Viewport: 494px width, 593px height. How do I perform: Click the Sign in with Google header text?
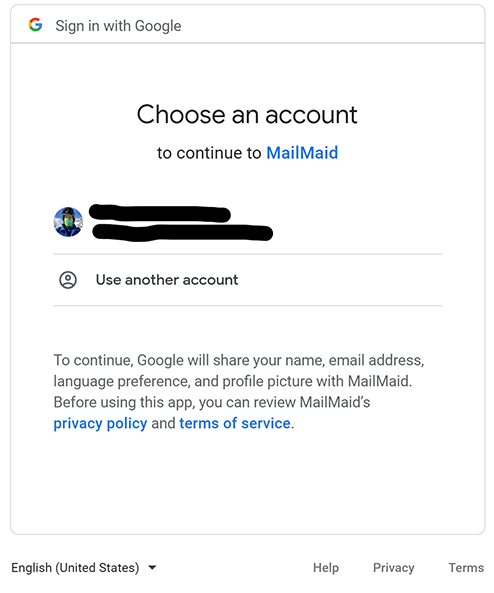[118, 26]
